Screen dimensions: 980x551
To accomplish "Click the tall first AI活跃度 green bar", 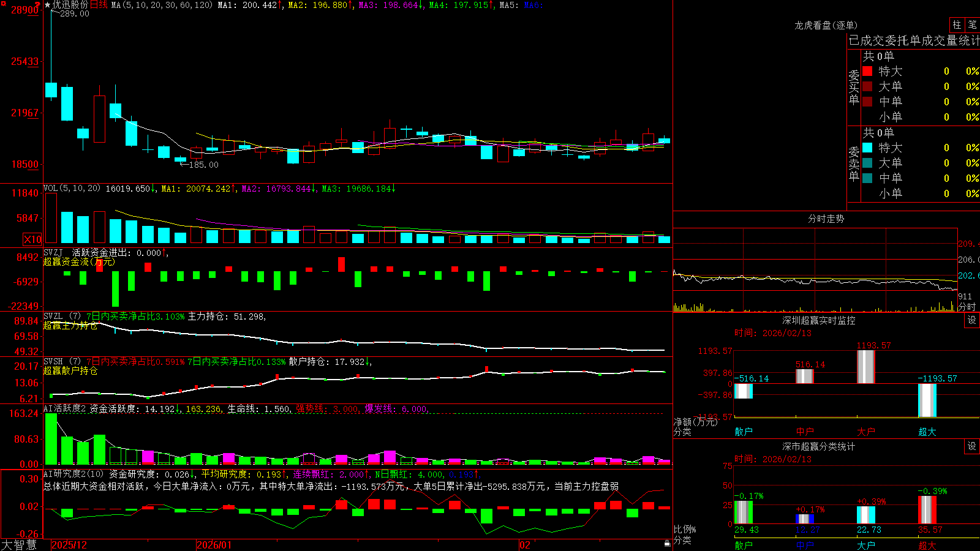I will pyautogui.click(x=51, y=439).
